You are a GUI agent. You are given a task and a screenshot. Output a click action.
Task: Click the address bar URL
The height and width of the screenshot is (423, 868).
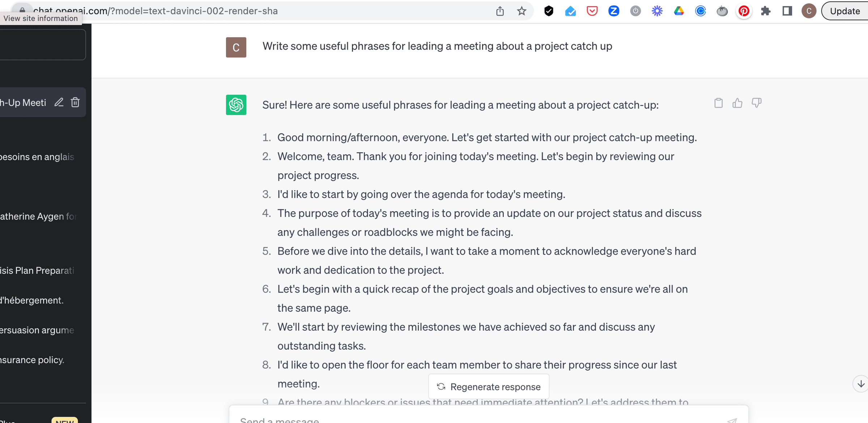point(156,11)
